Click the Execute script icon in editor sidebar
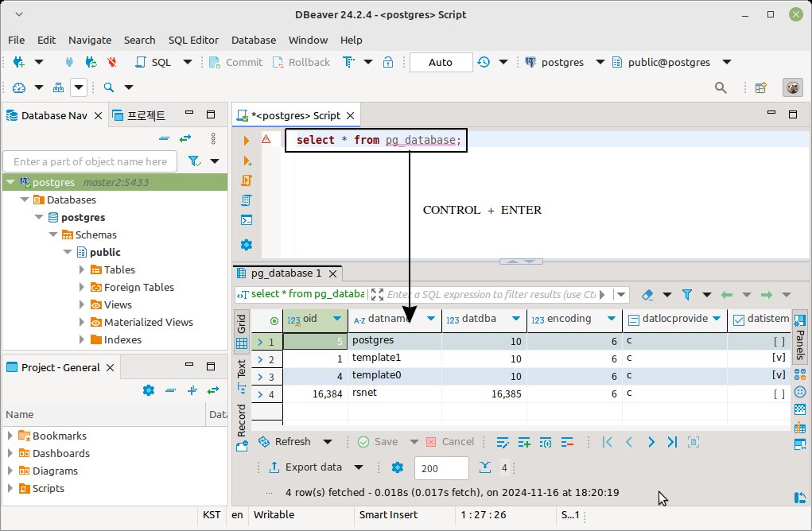This screenshot has height=531, width=812. (247, 180)
